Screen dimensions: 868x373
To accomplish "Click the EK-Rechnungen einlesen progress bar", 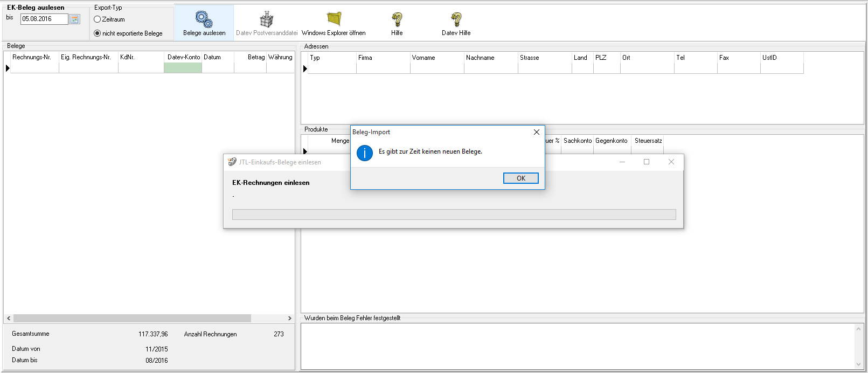I will tap(454, 215).
